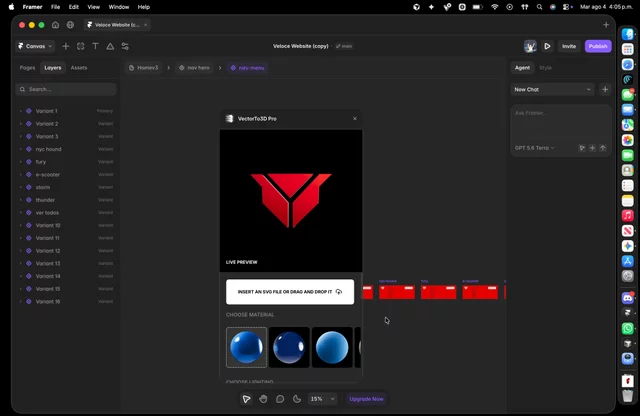Click the Homev3 breadcrumb
This screenshot has height=416, width=640.
[x=143, y=68]
